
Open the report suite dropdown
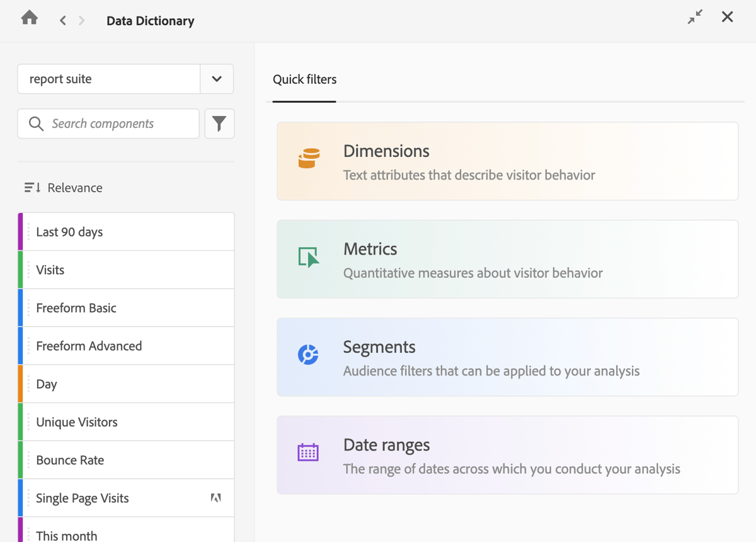217,79
